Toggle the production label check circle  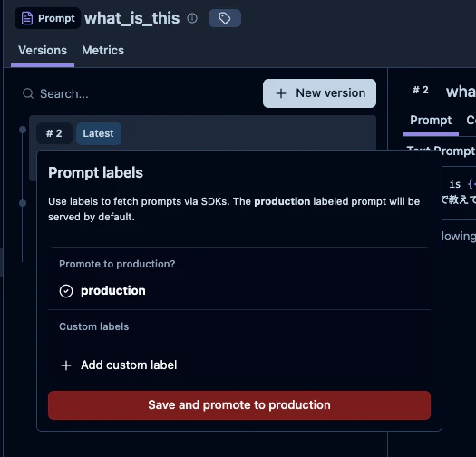[x=66, y=291]
